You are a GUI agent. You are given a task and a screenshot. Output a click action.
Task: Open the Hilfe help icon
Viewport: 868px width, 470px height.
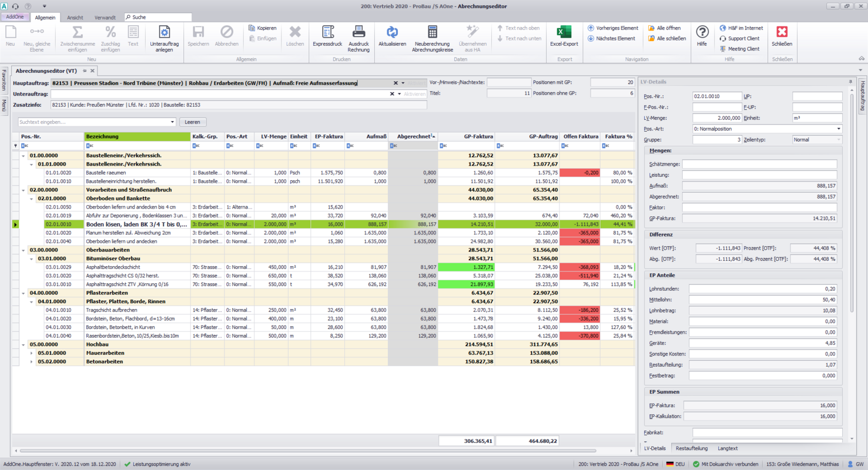click(x=702, y=32)
